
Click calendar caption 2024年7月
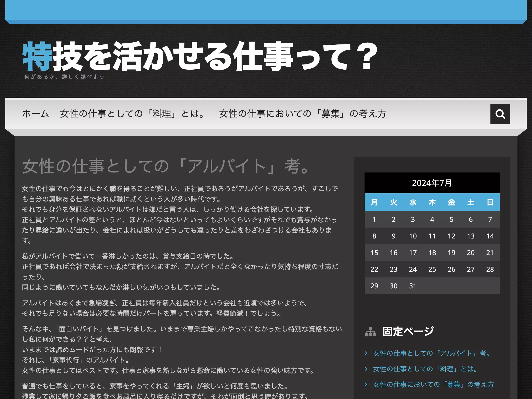pos(432,183)
